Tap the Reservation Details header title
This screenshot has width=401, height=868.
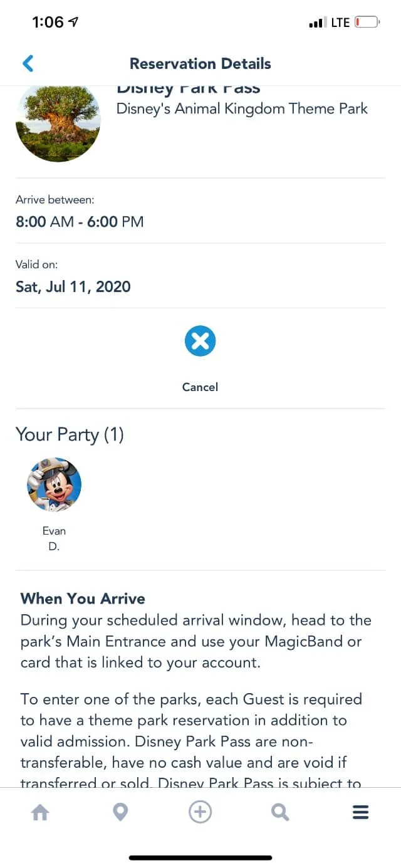(x=200, y=63)
